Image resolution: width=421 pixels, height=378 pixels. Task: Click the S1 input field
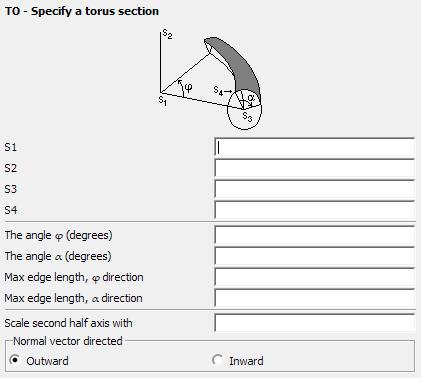pyautogui.click(x=315, y=147)
